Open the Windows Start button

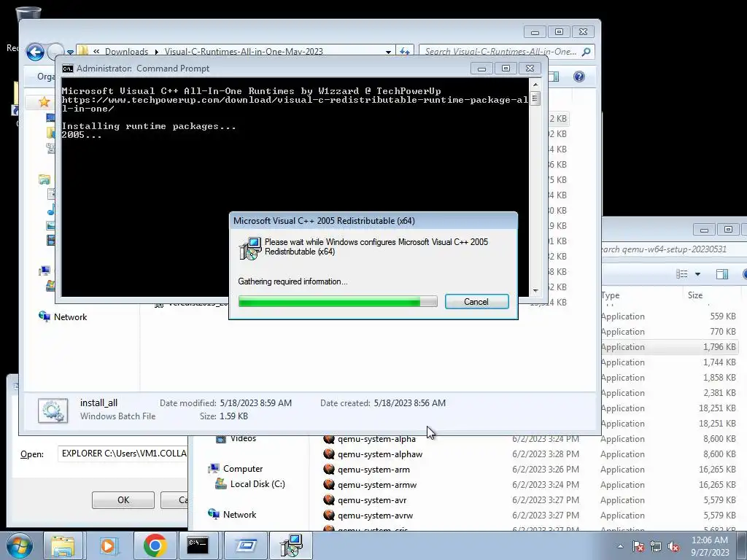20,545
